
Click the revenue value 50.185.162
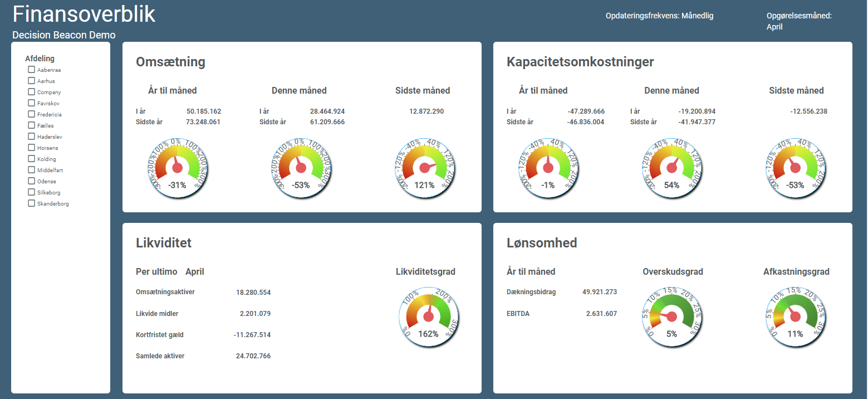pyautogui.click(x=204, y=111)
